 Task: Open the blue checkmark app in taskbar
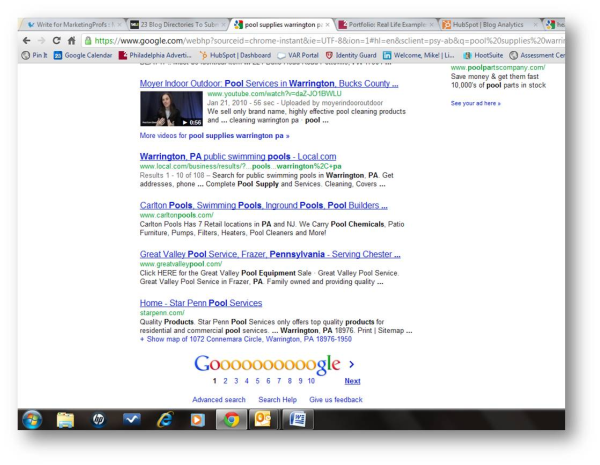(132, 419)
